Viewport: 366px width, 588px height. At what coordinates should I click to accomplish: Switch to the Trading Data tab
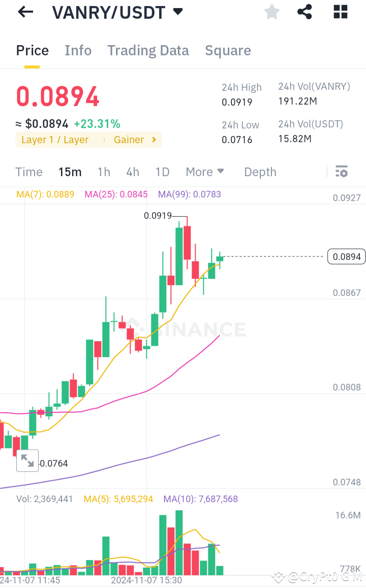(148, 50)
